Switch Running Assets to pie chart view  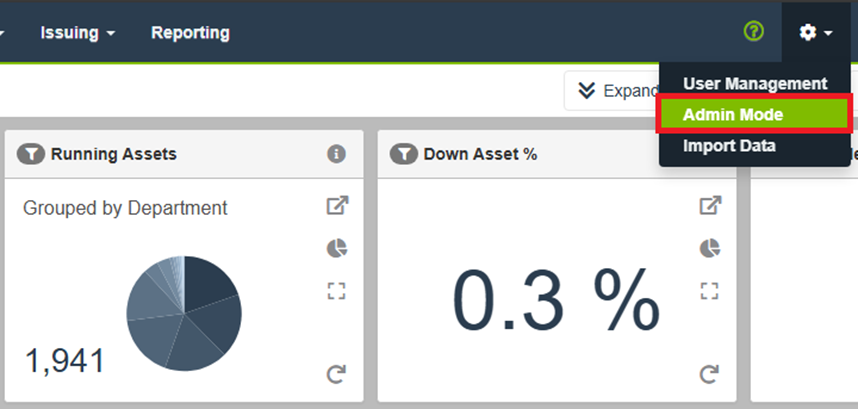336,248
